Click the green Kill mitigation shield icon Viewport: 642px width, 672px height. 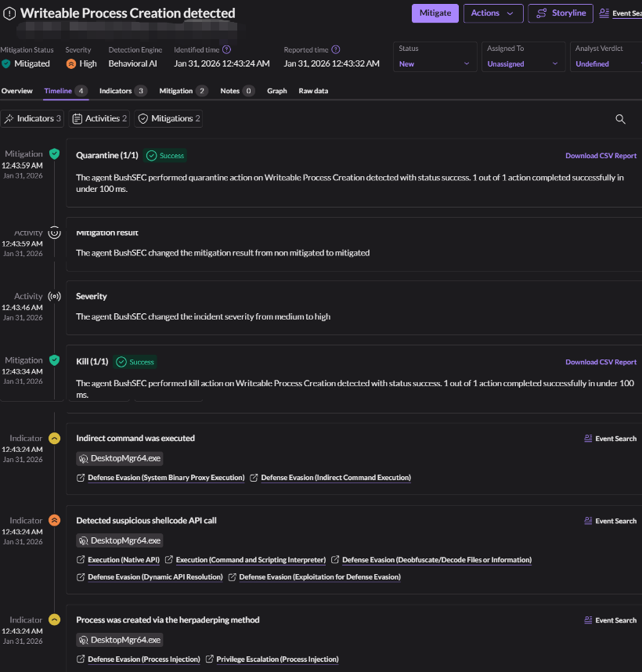(54, 360)
